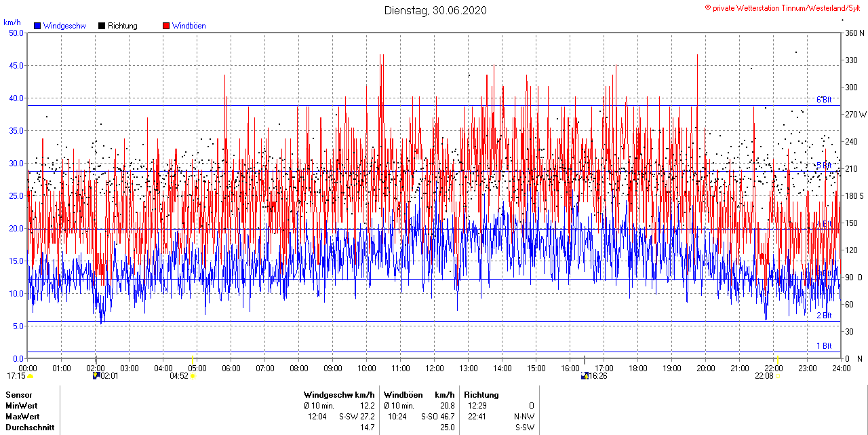
Task: Click the Sensor row header in table
Action: point(18,395)
